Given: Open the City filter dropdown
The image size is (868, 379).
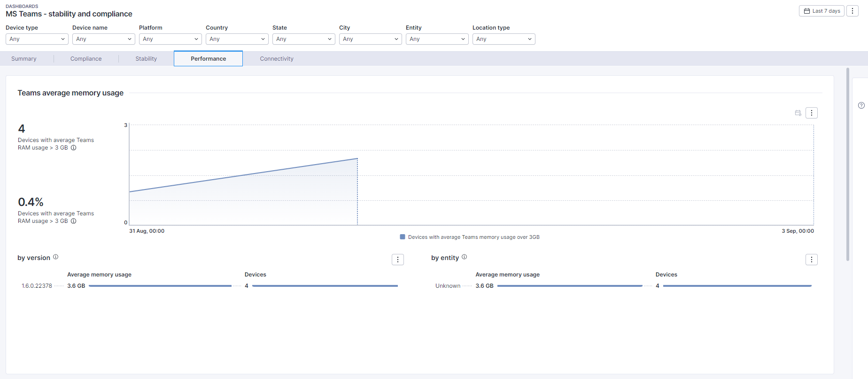Looking at the screenshot, I should [371, 39].
